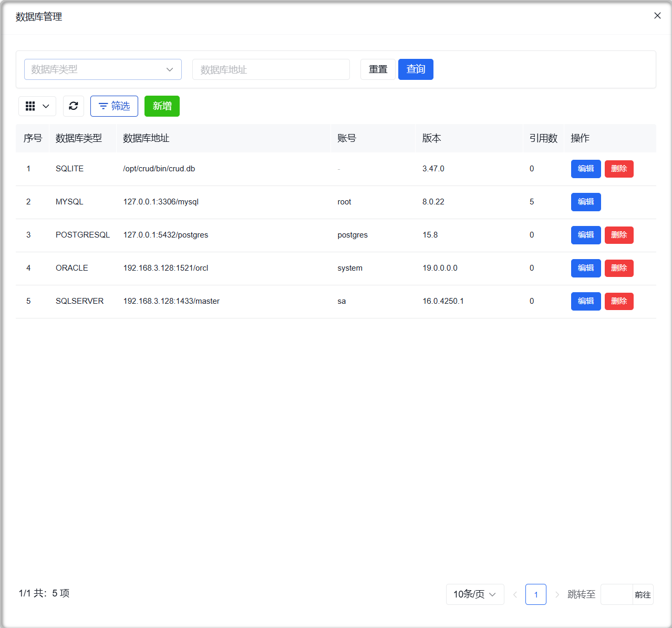Click address /opt/crud/bin/crud.db
The width and height of the screenshot is (672, 628).
tap(159, 169)
